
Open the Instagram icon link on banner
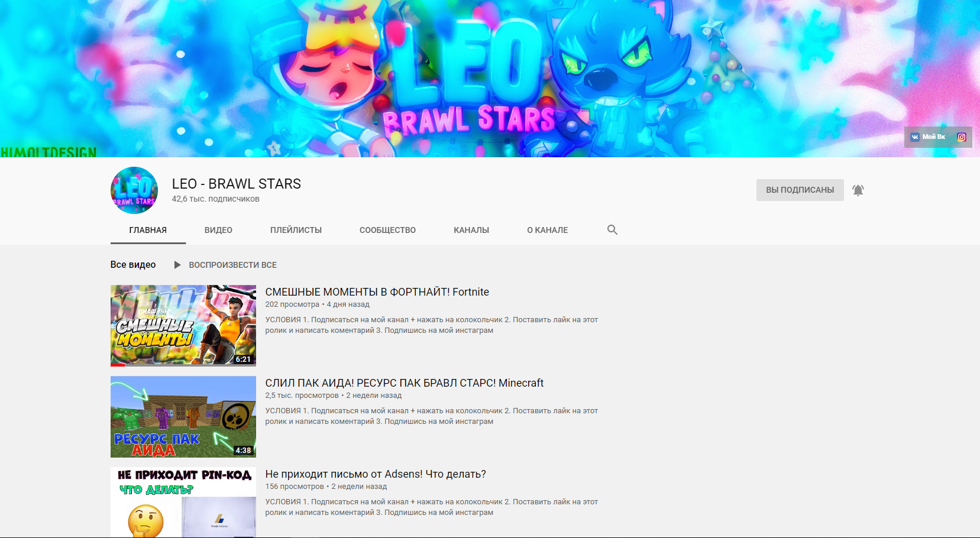[962, 137]
